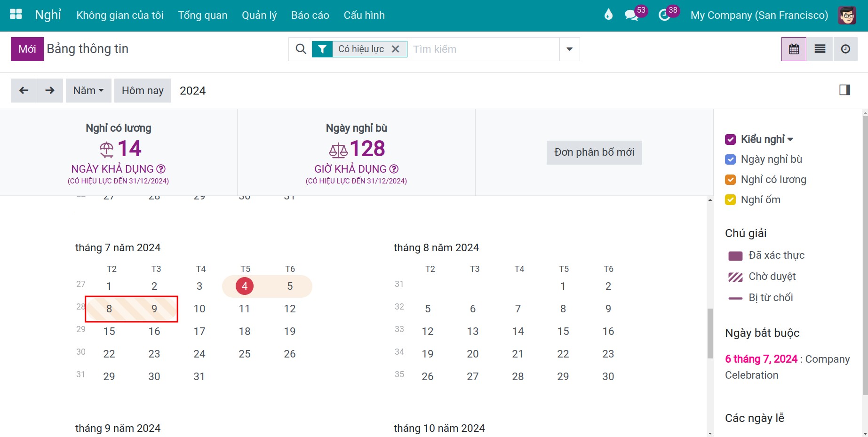Uncheck the Nghỉ có lương checkbox
Viewport: 868px width, 437px height.
[730, 180]
